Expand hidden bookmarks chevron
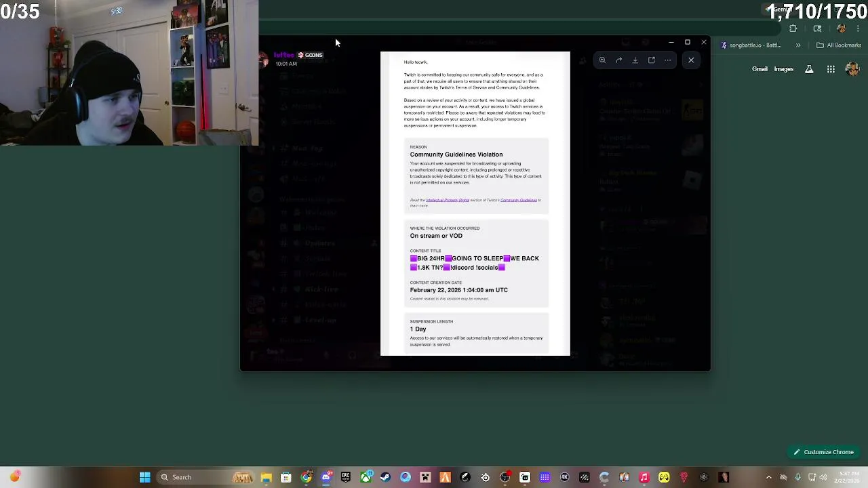The height and width of the screenshot is (488, 868). (798, 45)
